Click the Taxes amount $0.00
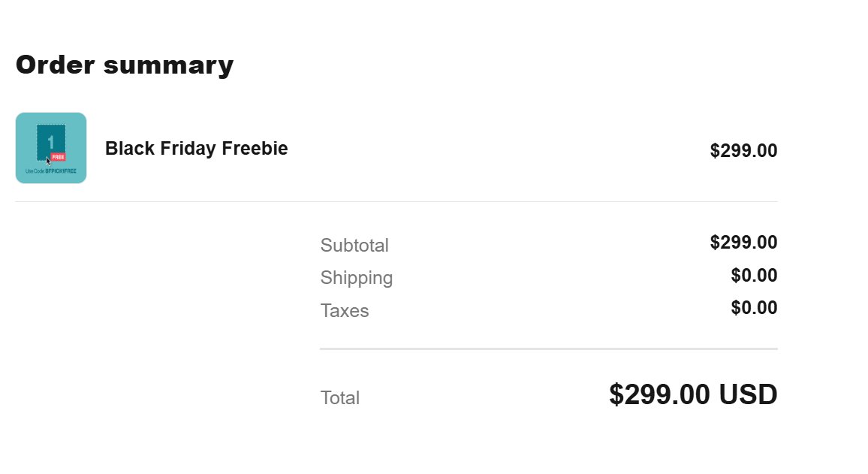This screenshot has width=868, height=474. 754,308
